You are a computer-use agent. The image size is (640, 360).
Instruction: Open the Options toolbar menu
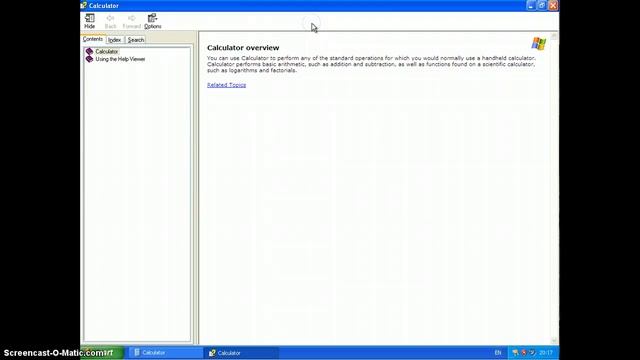pyautogui.click(x=153, y=21)
